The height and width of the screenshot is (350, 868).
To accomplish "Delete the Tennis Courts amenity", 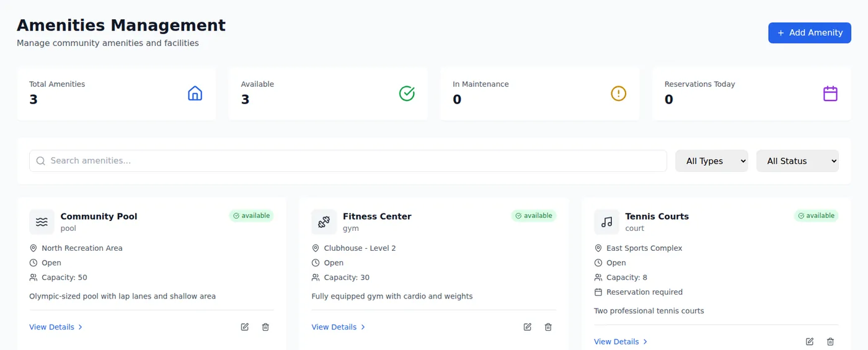I will tap(830, 342).
